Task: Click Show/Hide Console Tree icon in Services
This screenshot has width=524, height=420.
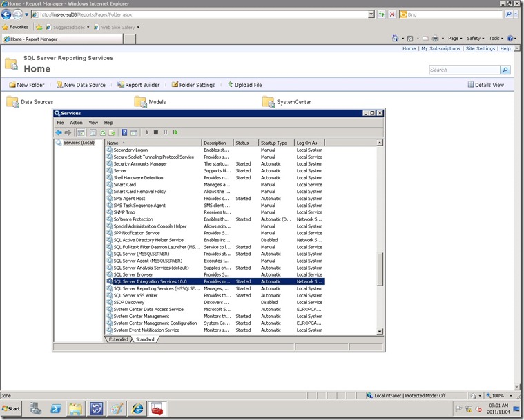Action: tap(81, 132)
